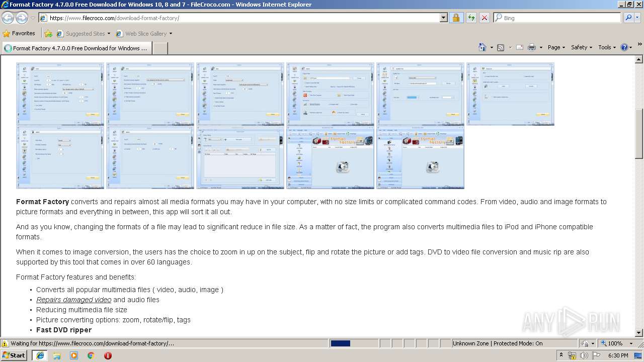Expand recent pages dropdown next to Forward

[33, 18]
